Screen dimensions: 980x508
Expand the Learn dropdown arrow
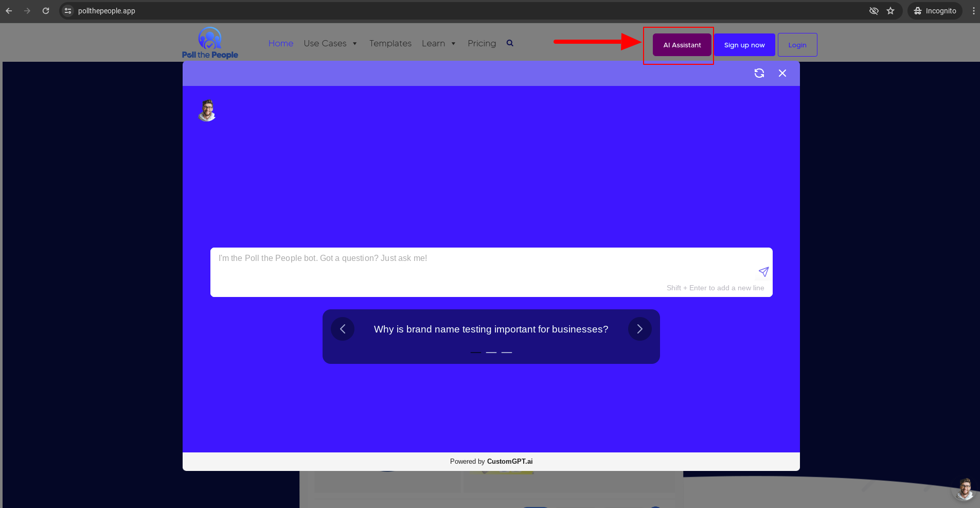pyautogui.click(x=453, y=44)
